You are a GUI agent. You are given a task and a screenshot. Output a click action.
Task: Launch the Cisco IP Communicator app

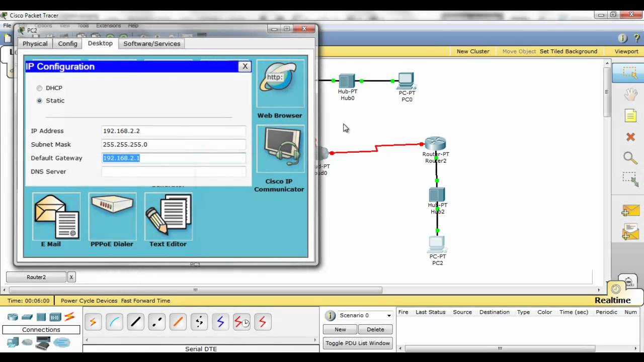click(x=280, y=149)
